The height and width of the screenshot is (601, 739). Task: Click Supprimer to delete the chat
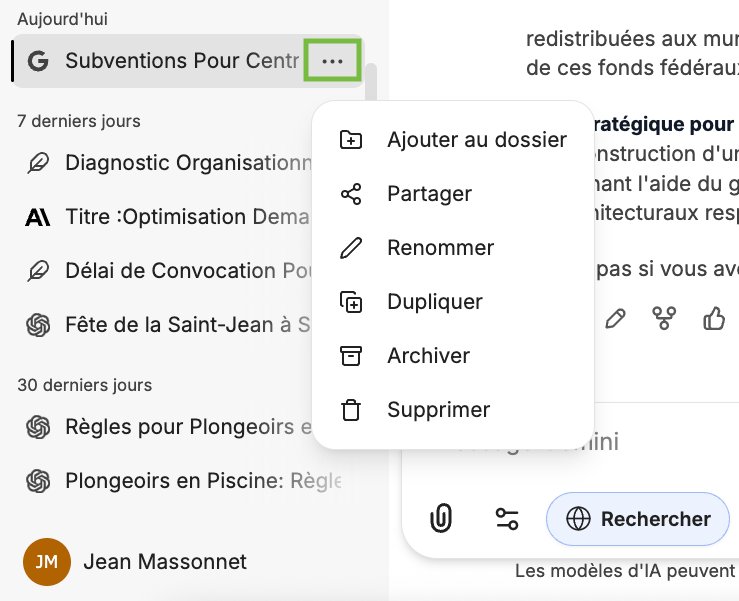[x=438, y=410]
